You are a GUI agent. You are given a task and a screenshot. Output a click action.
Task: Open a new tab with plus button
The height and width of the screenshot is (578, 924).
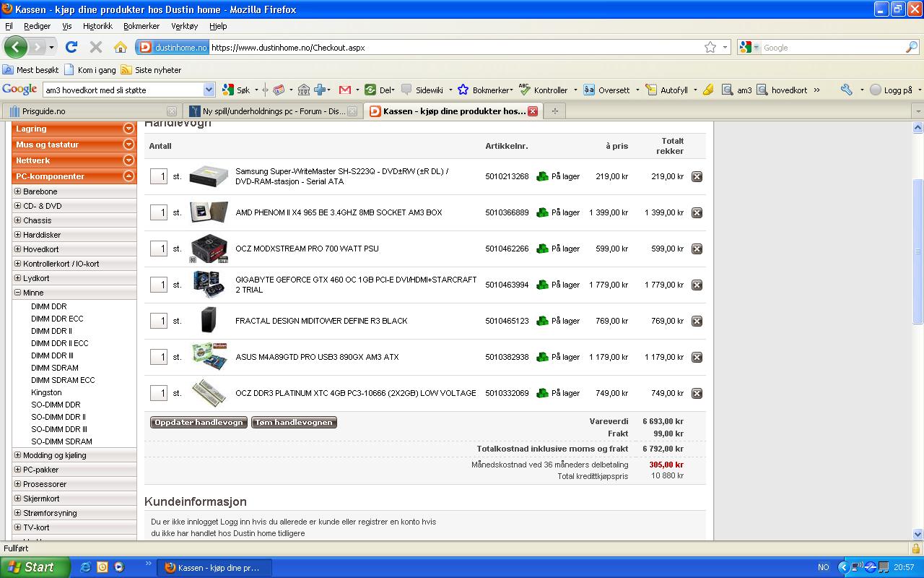pos(555,111)
